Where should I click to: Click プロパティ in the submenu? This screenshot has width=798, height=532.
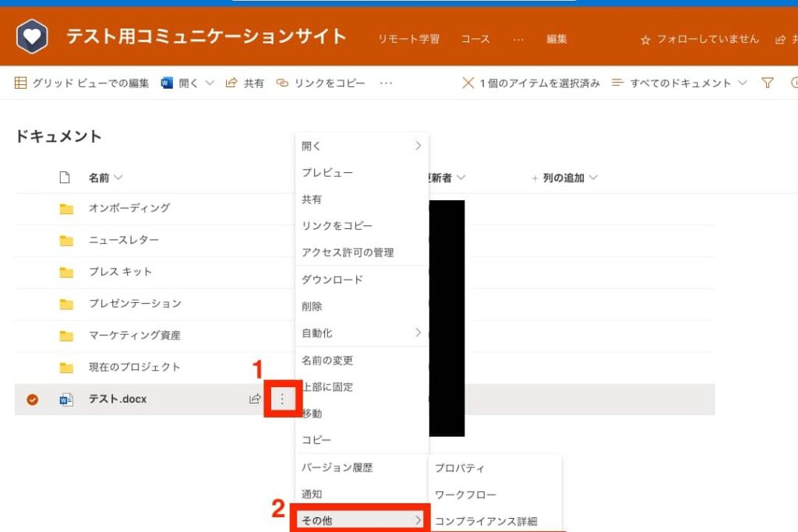pyautogui.click(x=460, y=468)
